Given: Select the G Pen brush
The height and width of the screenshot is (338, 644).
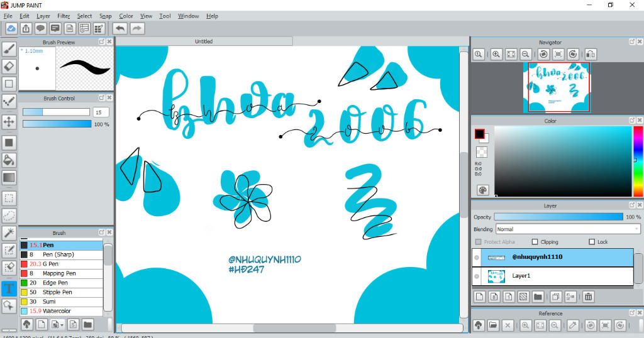Looking at the screenshot, I should click(62, 264).
